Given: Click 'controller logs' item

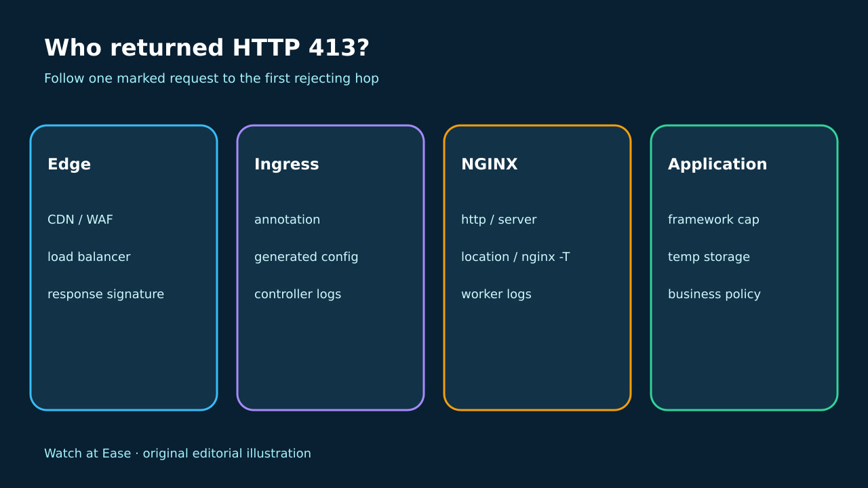Looking at the screenshot, I should 298,294.
